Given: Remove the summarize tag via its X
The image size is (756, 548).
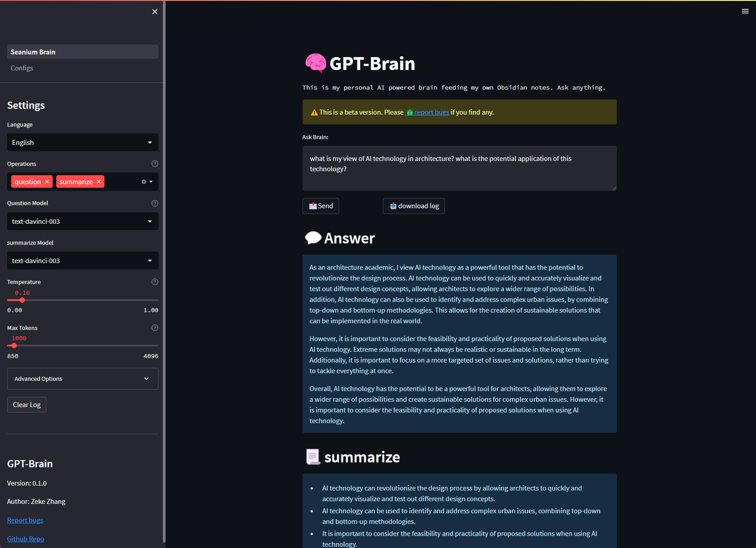Looking at the screenshot, I should (99, 181).
